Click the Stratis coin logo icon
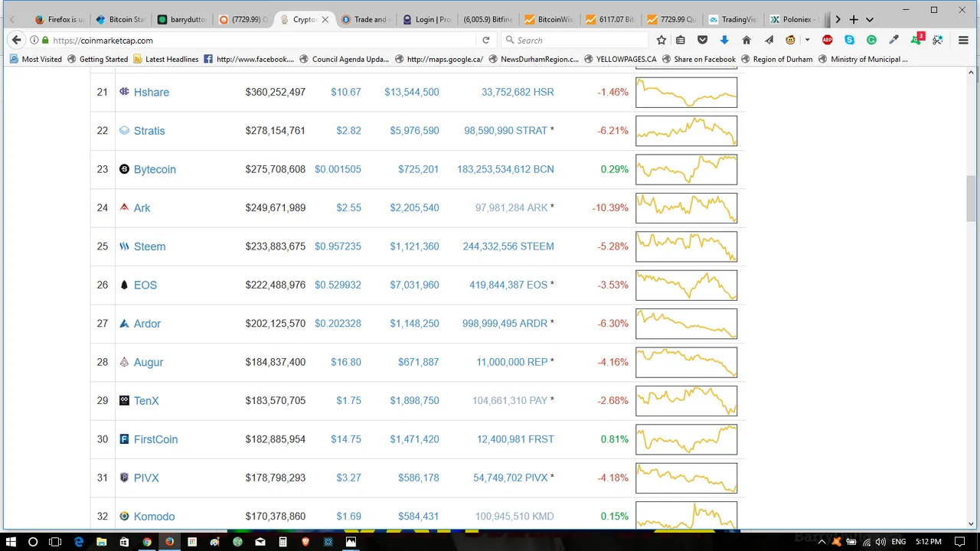 click(124, 131)
